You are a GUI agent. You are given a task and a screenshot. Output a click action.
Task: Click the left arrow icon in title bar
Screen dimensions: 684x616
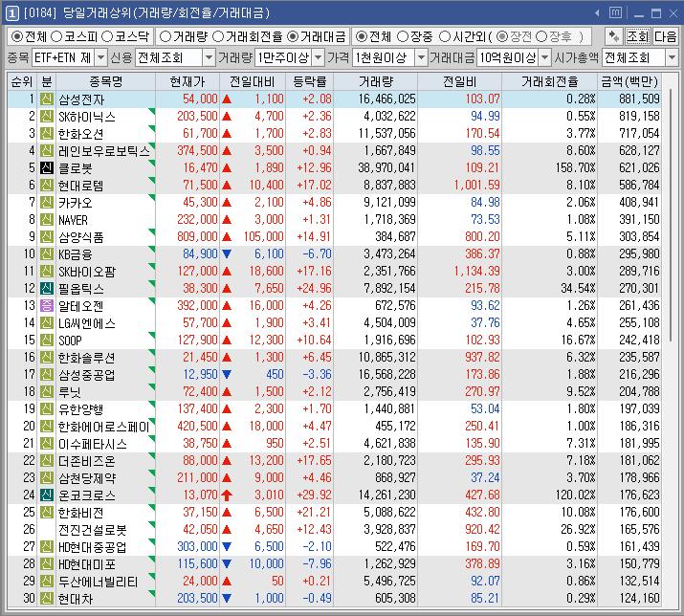coord(597,13)
